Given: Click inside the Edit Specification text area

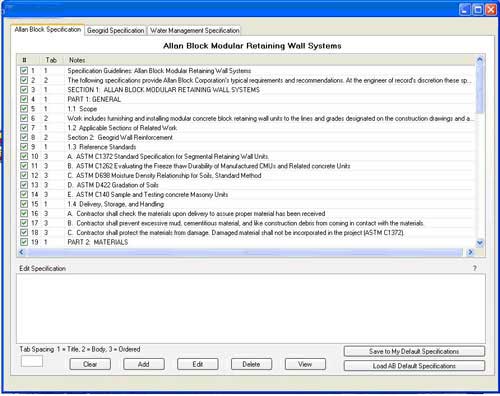Looking at the screenshot, I should tap(251, 308).
